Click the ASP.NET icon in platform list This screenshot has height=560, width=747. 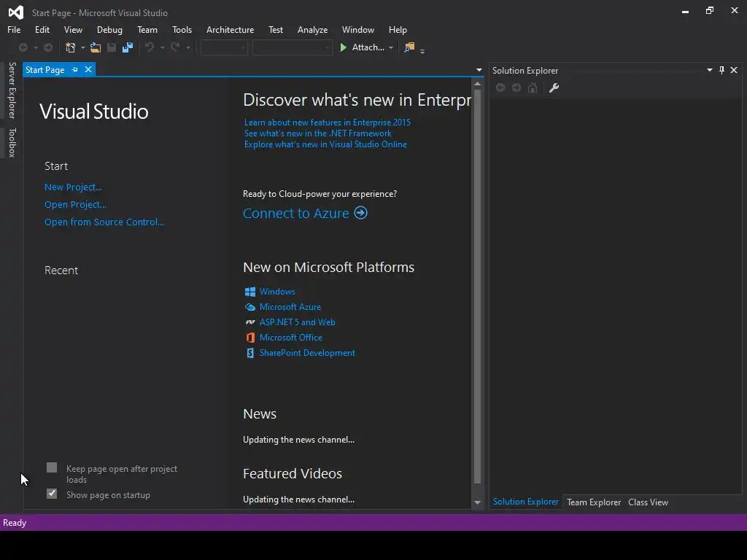point(250,322)
